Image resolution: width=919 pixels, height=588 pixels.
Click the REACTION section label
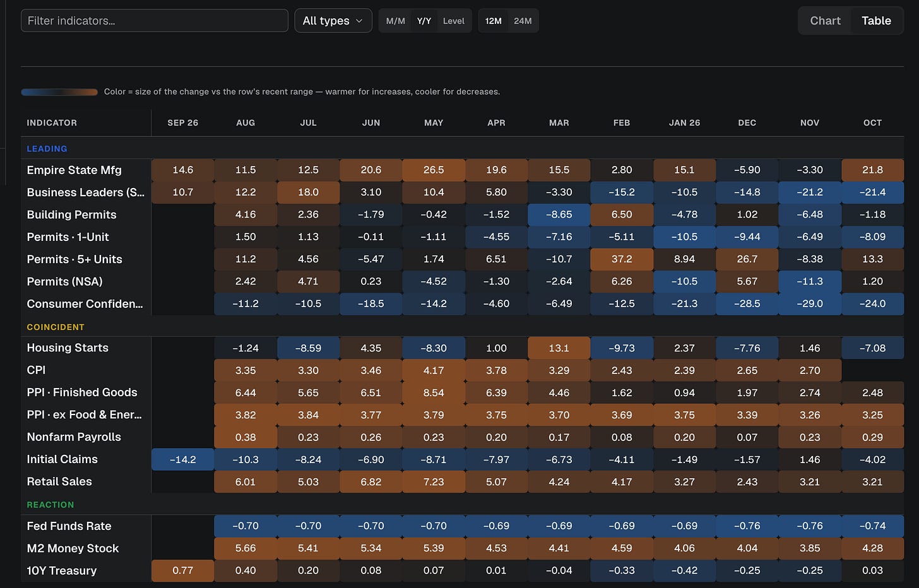(50, 505)
